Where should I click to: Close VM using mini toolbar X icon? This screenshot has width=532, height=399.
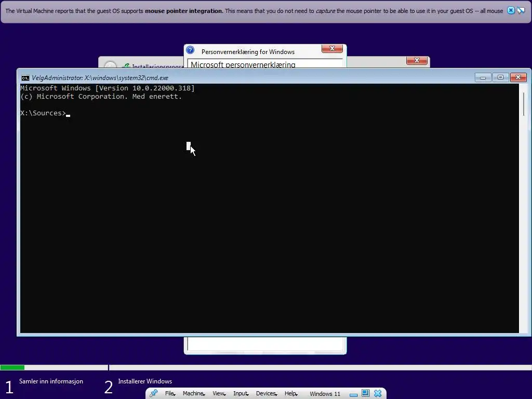point(378,393)
